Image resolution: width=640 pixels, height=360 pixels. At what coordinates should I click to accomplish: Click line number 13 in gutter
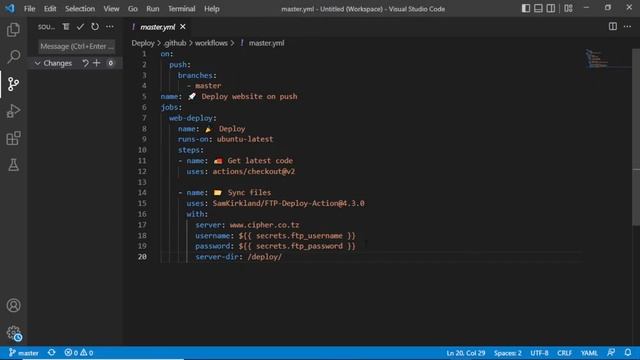pyautogui.click(x=142, y=182)
